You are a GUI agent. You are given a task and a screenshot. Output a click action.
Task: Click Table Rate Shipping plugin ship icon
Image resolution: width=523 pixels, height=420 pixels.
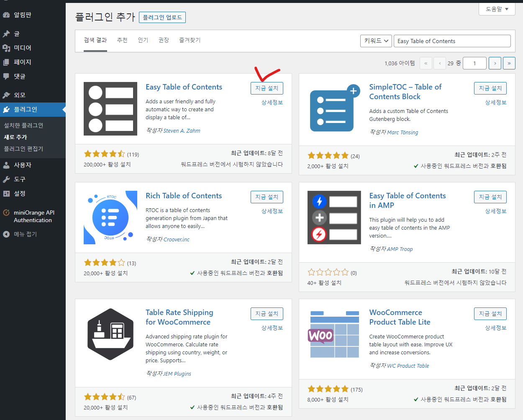point(110,334)
